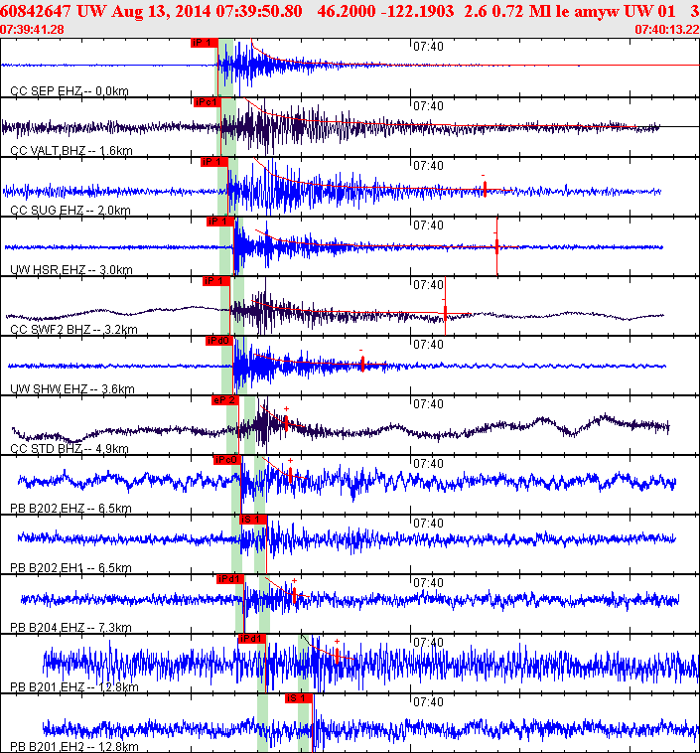Select the iS 1 pick flag on PB B202 EH1
The height and width of the screenshot is (753, 700).
tap(253, 520)
